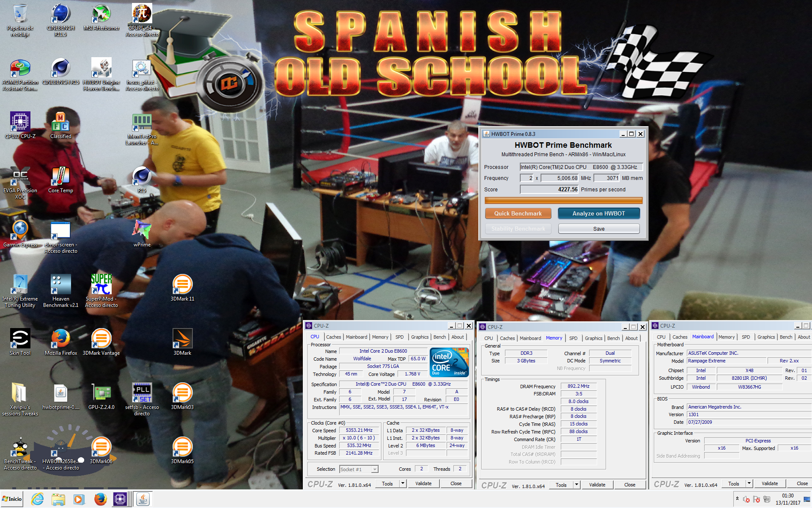Viewport: 812px width, 508px height.
Task: Open Garmin Express icon
Action: (x=20, y=234)
